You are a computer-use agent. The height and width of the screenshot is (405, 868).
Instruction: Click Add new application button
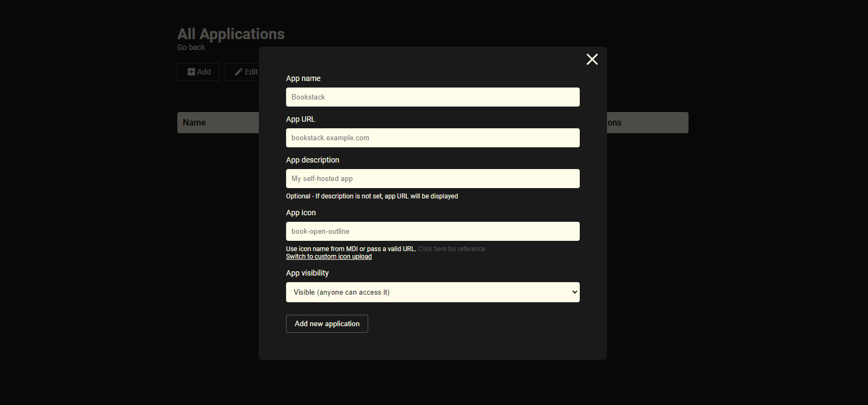(x=327, y=323)
